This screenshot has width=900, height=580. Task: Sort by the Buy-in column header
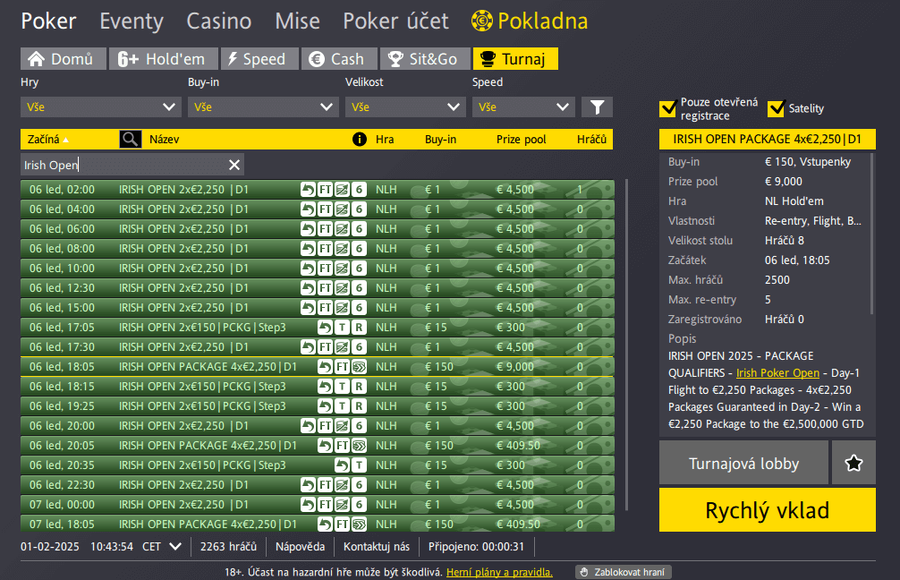[x=440, y=139]
